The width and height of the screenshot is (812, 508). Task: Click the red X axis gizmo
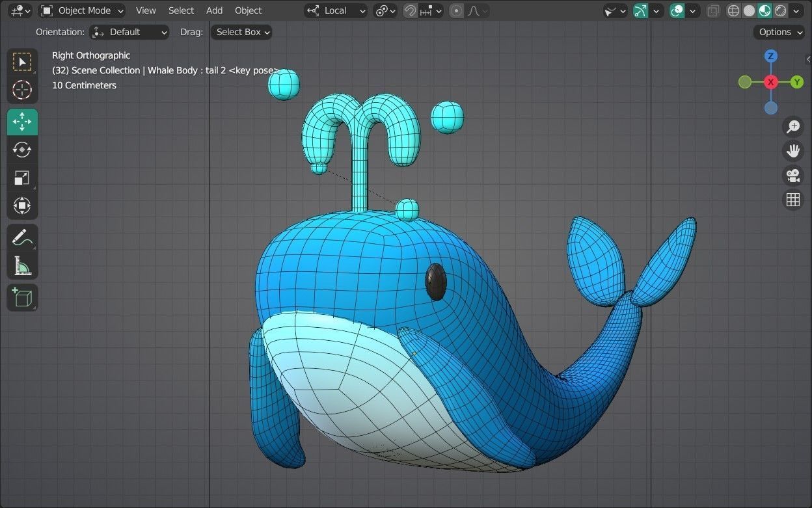(x=771, y=82)
